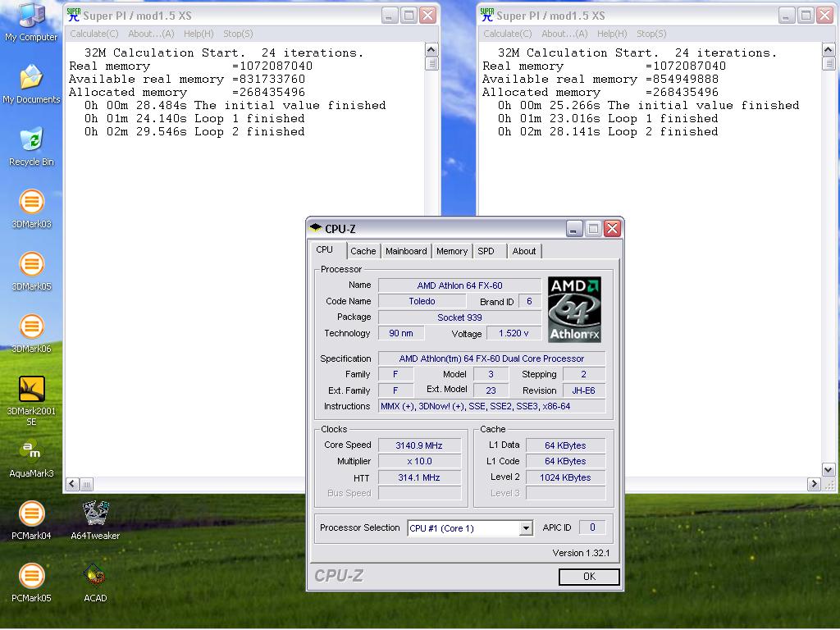Switch to the About tab in CPU-Z
The image size is (840, 630).
pyautogui.click(x=524, y=251)
